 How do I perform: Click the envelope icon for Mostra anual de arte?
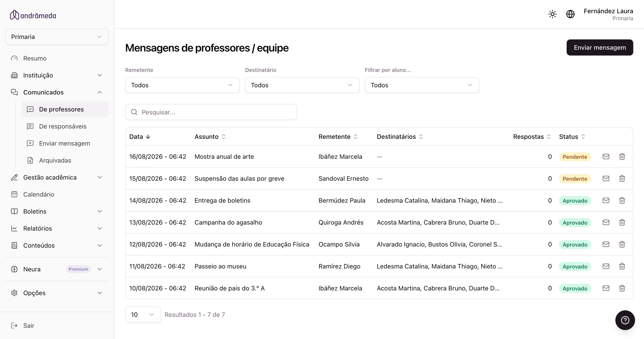606,157
